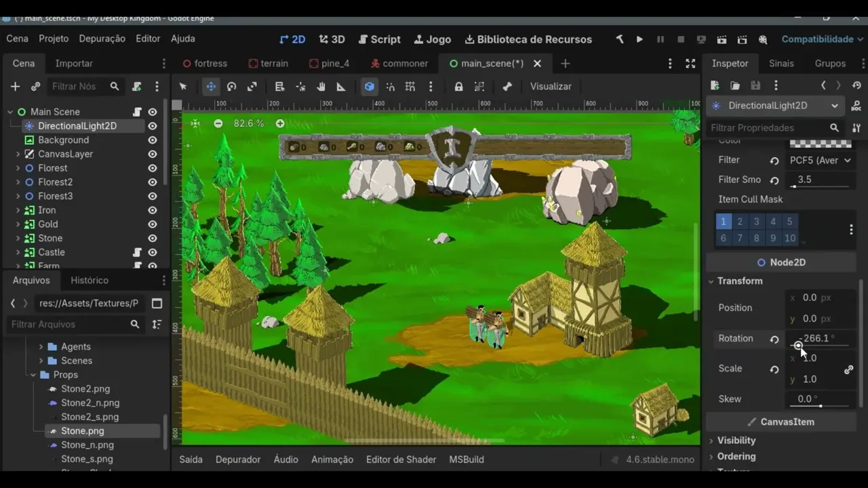The height and width of the screenshot is (488, 868).
Task: Expand the Florest node in scene tree
Action: (x=18, y=168)
